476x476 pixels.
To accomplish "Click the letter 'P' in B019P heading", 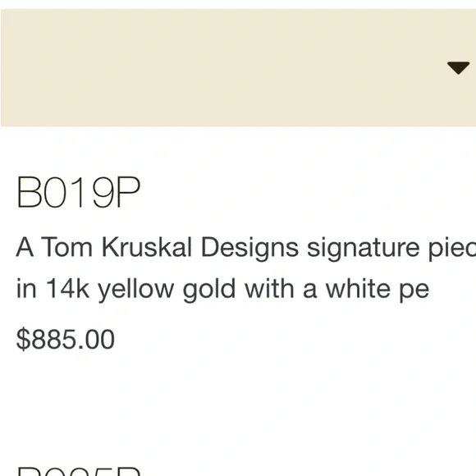I will pyautogui.click(x=128, y=192).
